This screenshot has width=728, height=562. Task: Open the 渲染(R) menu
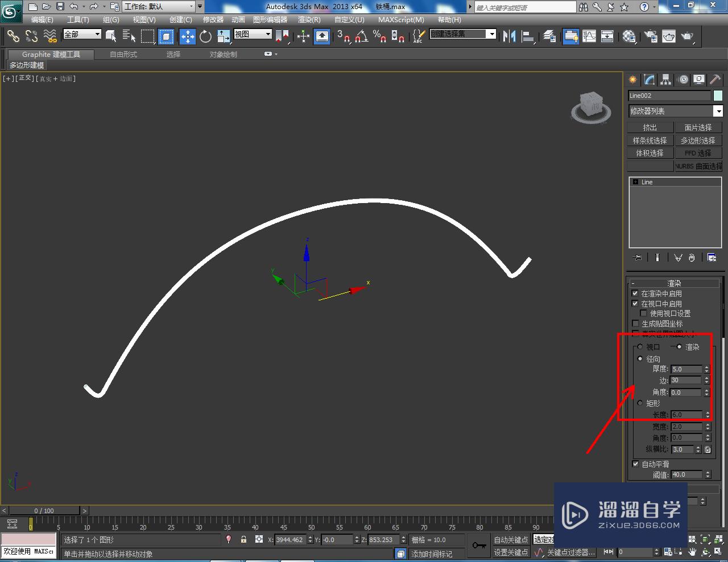pos(309,20)
